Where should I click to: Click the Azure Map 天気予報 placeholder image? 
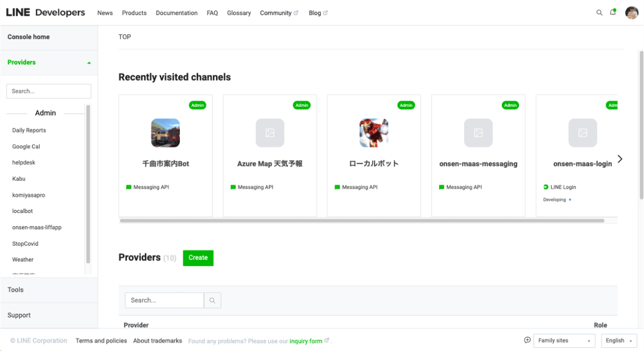(270, 133)
